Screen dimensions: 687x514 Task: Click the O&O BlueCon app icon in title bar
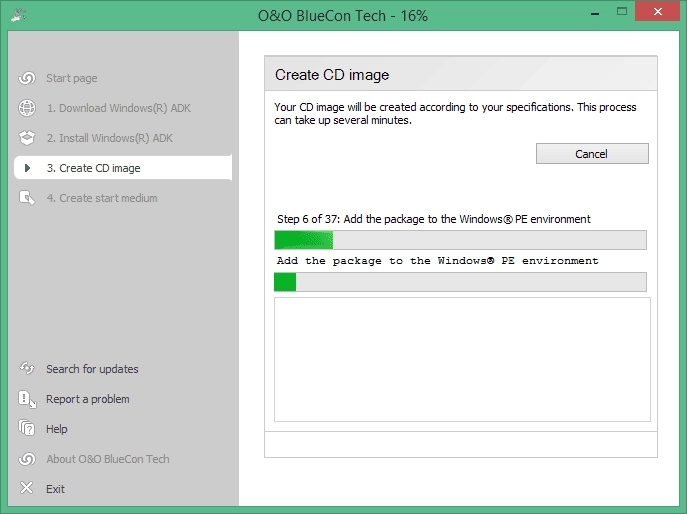click(x=18, y=15)
